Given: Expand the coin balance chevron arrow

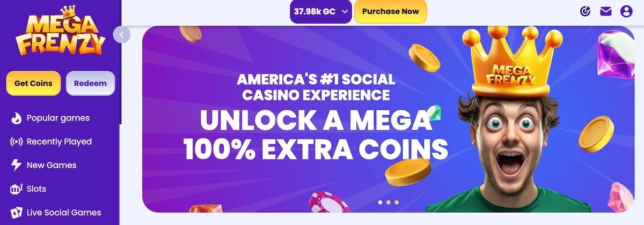Looking at the screenshot, I should [345, 11].
